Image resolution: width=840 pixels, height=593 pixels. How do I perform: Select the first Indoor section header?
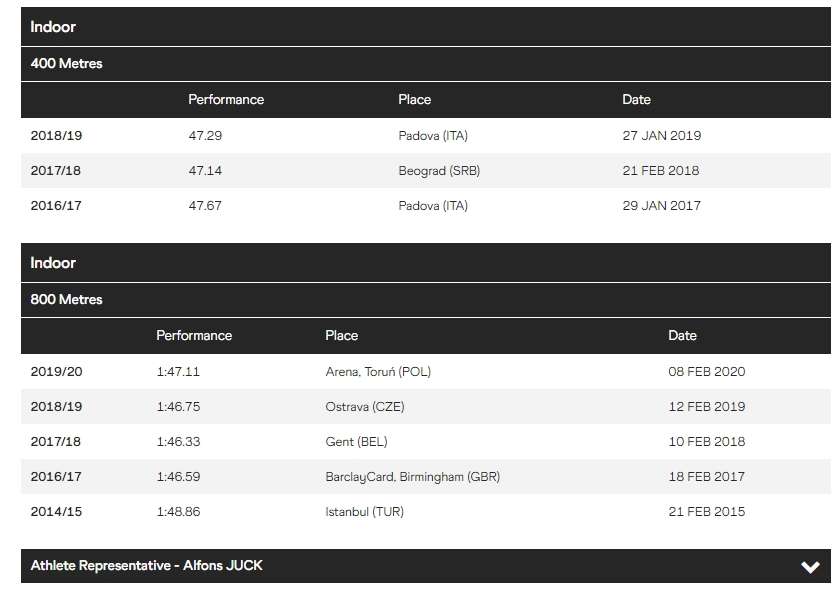coord(53,27)
